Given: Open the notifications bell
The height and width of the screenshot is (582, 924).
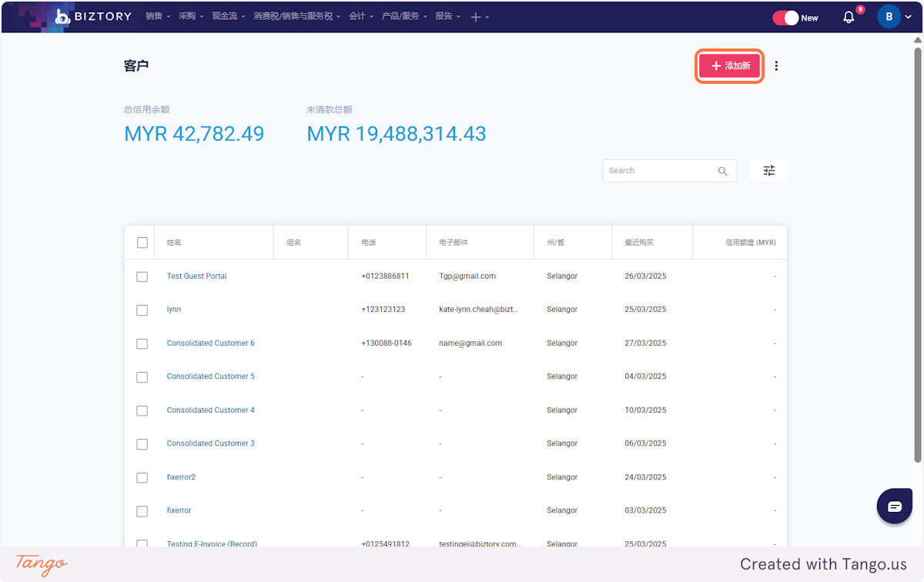Looking at the screenshot, I should 849,17.
